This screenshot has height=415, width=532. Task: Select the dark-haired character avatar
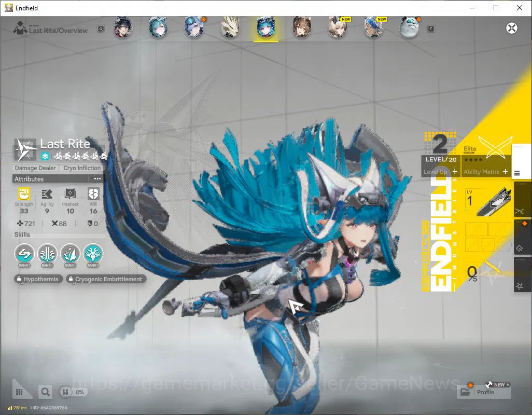point(122,28)
